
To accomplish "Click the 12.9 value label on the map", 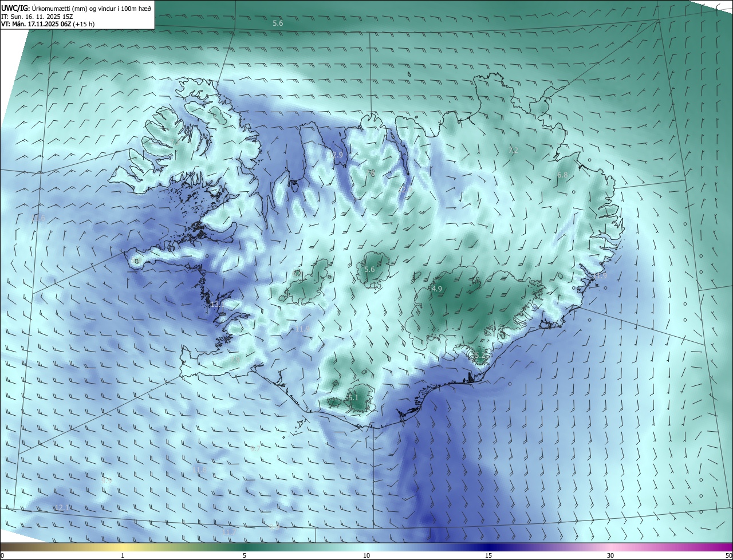I will (x=336, y=155).
